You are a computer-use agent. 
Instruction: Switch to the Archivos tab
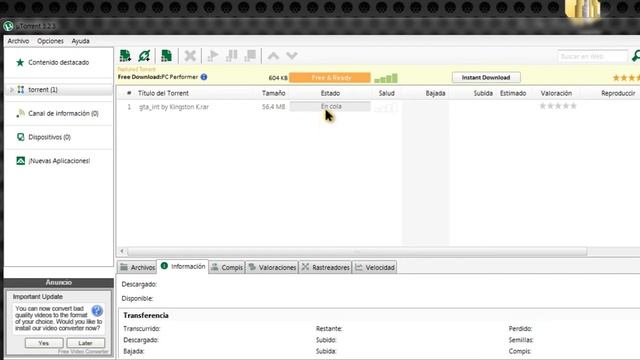(137, 267)
